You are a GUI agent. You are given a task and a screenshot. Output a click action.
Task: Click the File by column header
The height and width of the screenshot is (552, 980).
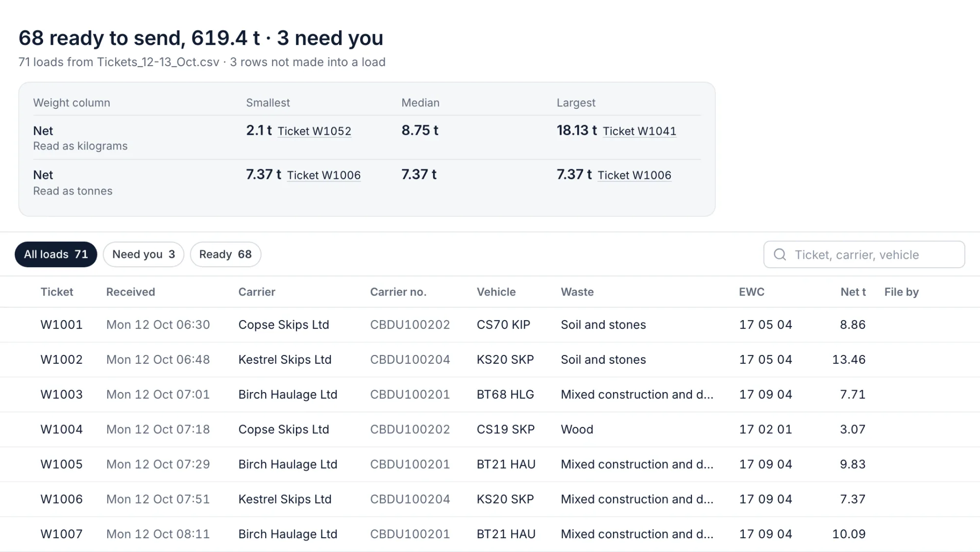pyautogui.click(x=902, y=292)
